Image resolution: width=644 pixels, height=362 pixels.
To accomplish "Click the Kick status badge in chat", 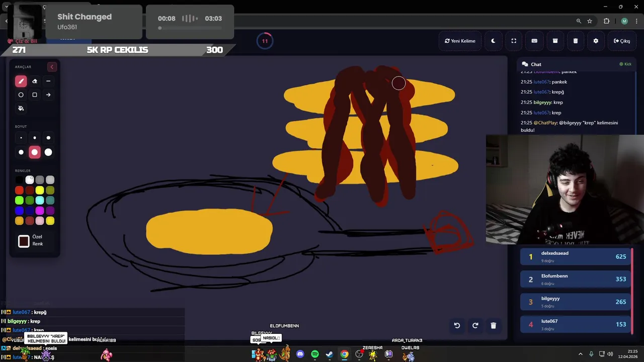I will (625, 64).
